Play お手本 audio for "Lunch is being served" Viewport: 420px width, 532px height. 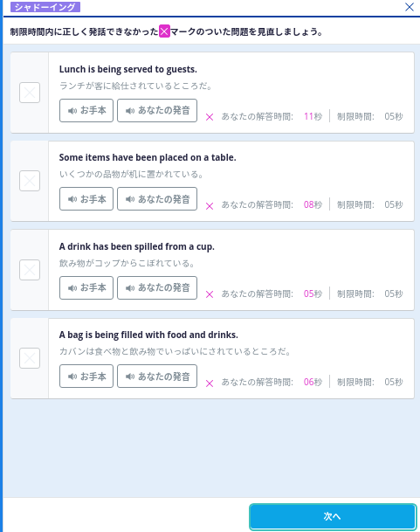tap(86, 111)
